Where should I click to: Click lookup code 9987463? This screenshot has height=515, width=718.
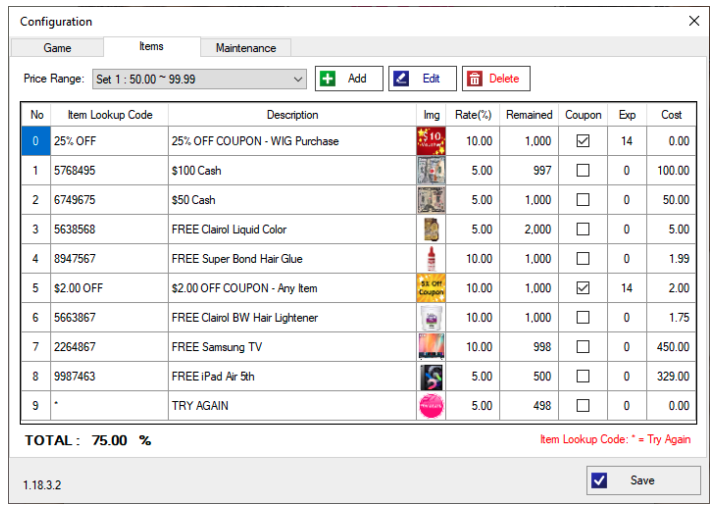(x=75, y=376)
